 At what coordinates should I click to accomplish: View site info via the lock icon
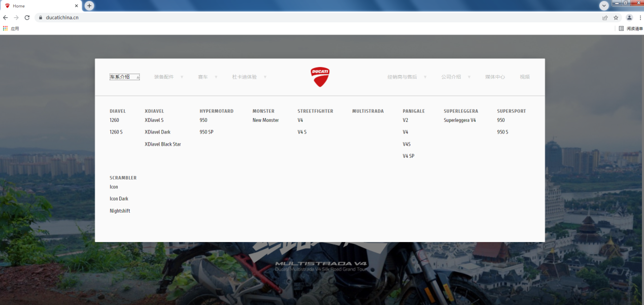[x=40, y=17]
